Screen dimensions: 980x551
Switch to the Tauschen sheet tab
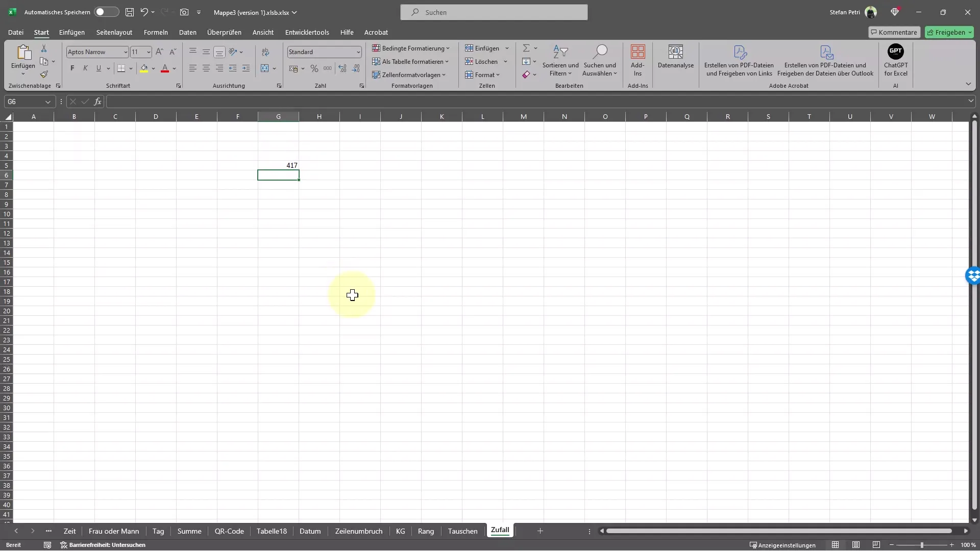pyautogui.click(x=462, y=531)
